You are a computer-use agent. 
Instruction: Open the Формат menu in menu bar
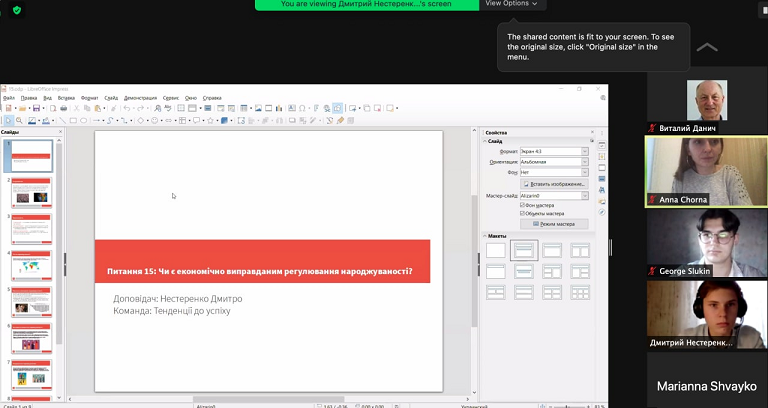tap(89, 98)
